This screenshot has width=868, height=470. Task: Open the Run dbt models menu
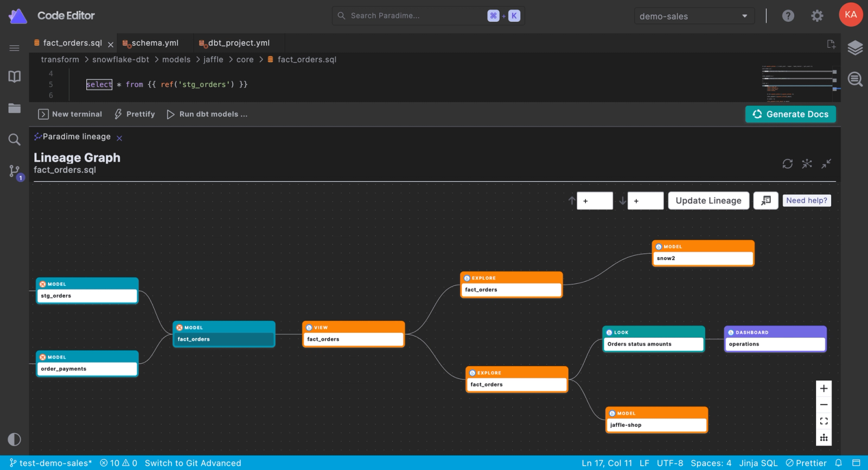click(x=207, y=114)
